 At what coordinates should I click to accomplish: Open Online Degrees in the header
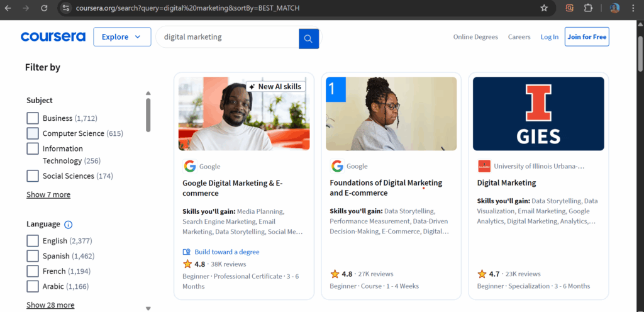[x=475, y=37]
